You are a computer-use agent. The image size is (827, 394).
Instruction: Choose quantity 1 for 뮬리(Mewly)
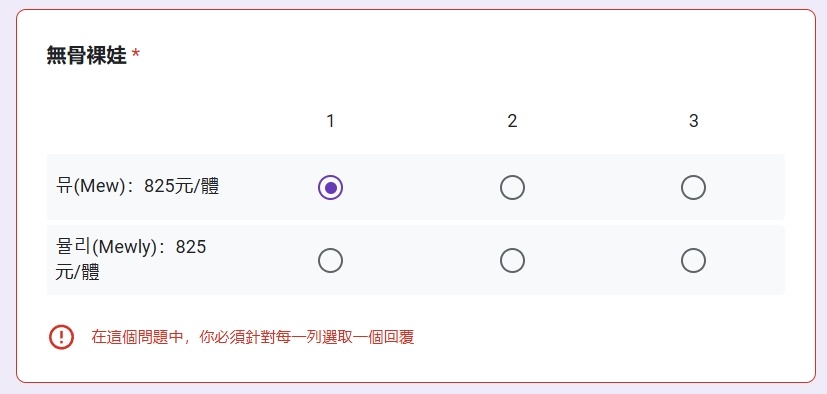click(330, 261)
